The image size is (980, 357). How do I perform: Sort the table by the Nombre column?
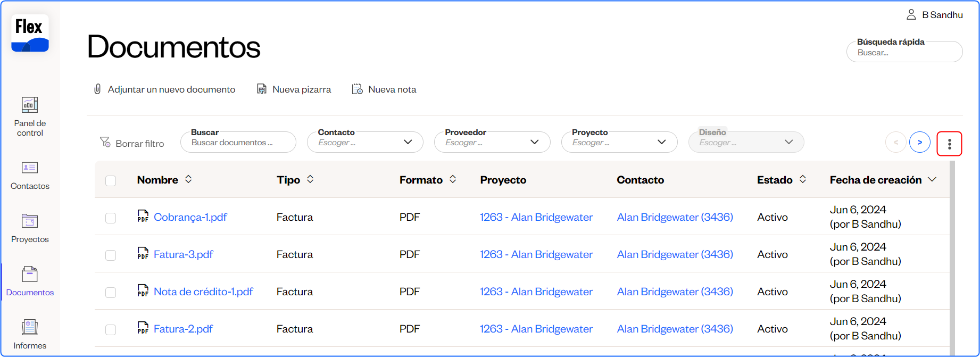coord(188,179)
